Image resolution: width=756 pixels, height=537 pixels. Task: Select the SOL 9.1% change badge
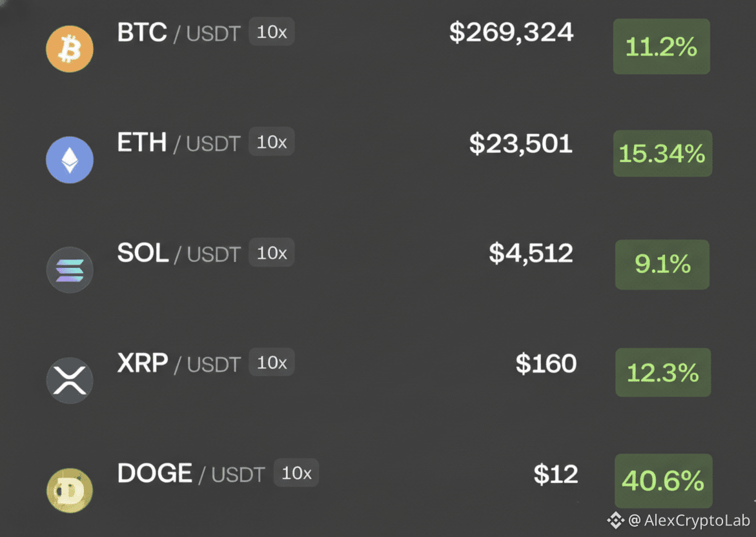[x=662, y=264]
